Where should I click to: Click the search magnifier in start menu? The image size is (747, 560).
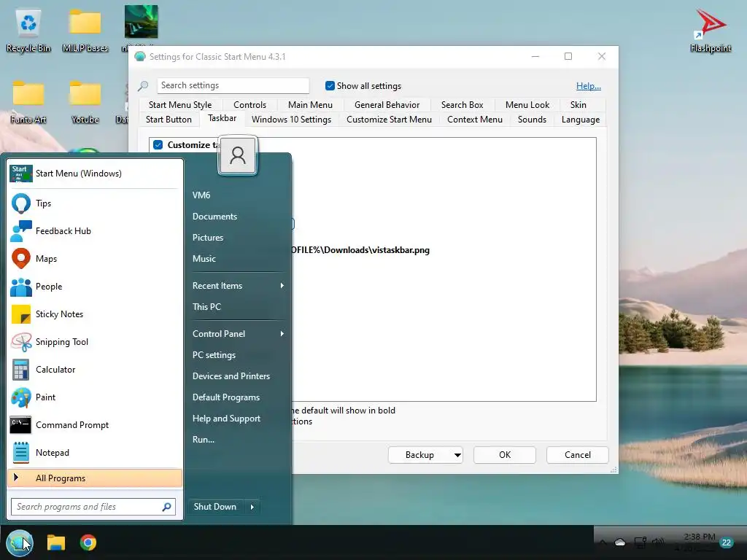[166, 507]
